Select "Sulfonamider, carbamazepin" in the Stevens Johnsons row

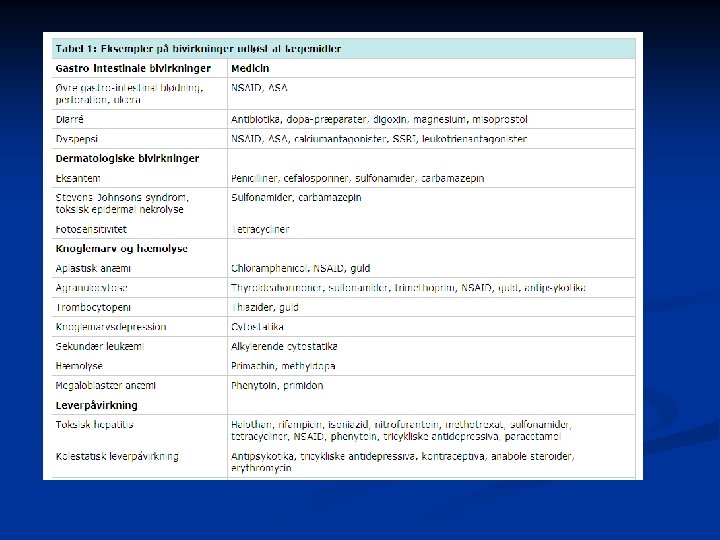coord(296,197)
